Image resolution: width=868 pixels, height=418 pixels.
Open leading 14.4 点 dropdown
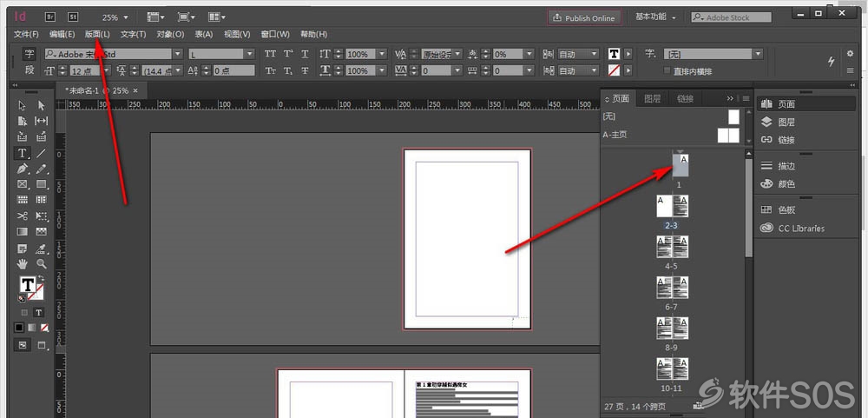click(177, 71)
